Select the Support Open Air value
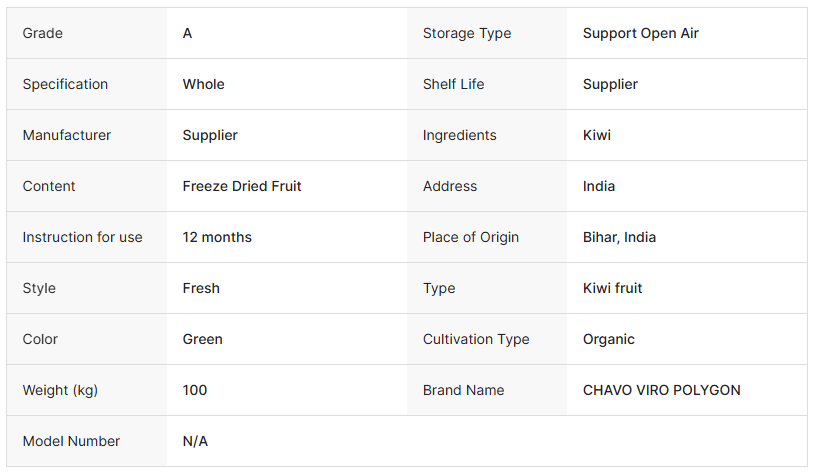This screenshot has height=472, width=814. click(640, 33)
